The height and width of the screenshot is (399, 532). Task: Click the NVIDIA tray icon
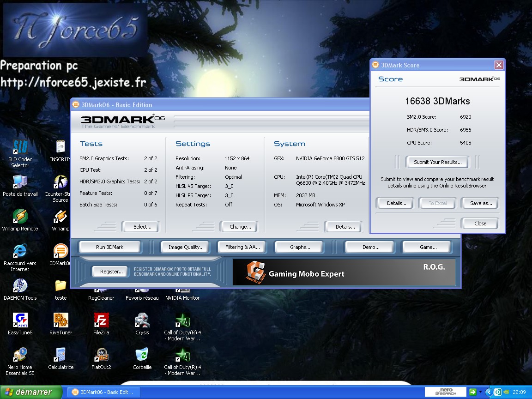point(506,392)
